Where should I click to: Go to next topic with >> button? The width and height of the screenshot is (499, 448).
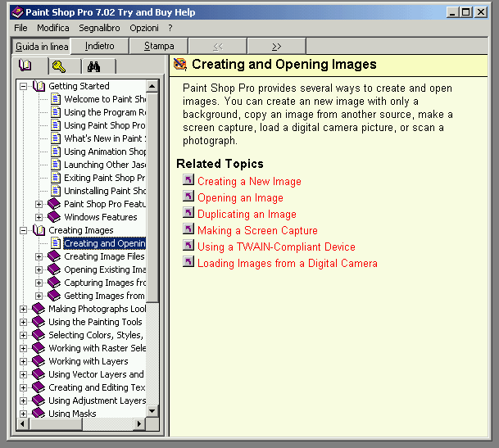point(277,46)
